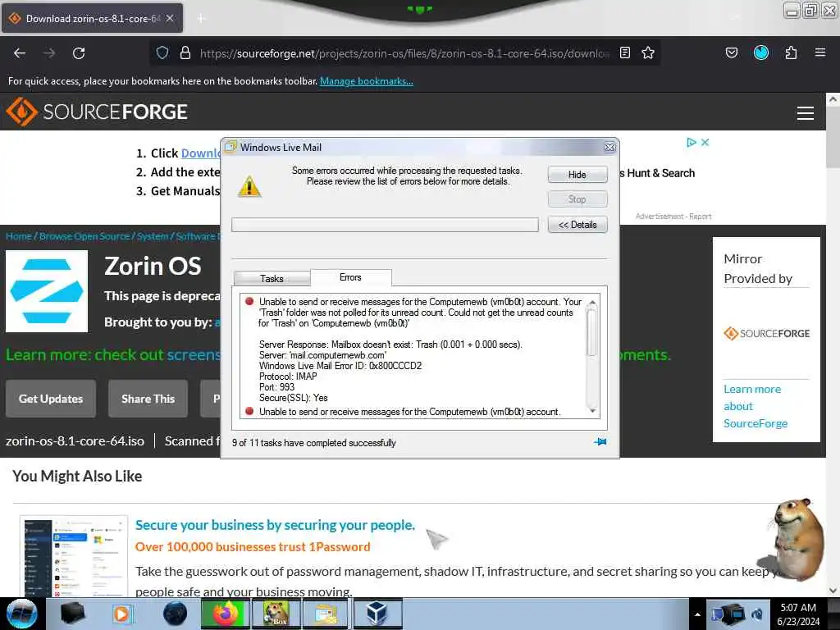840x630 pixels.
Task: Select the second Unable to send error
Action: pyautogui.click(x=409, y=412)
